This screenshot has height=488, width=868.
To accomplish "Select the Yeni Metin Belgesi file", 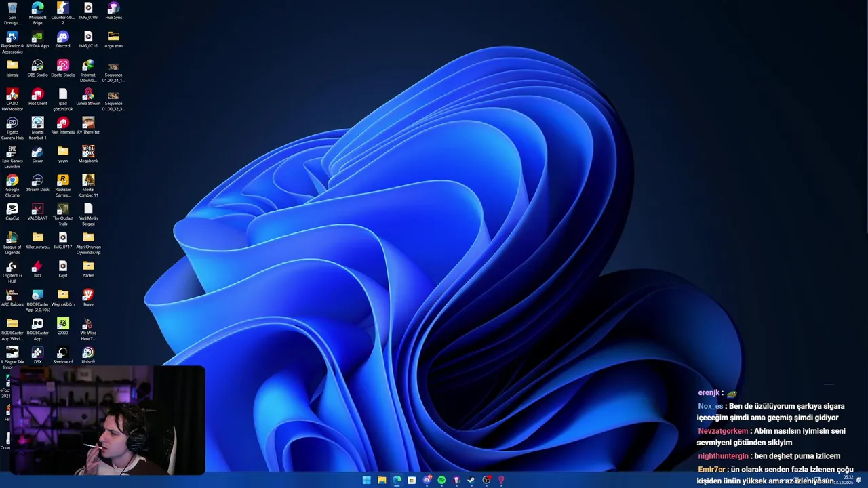I will click(88, 214).
